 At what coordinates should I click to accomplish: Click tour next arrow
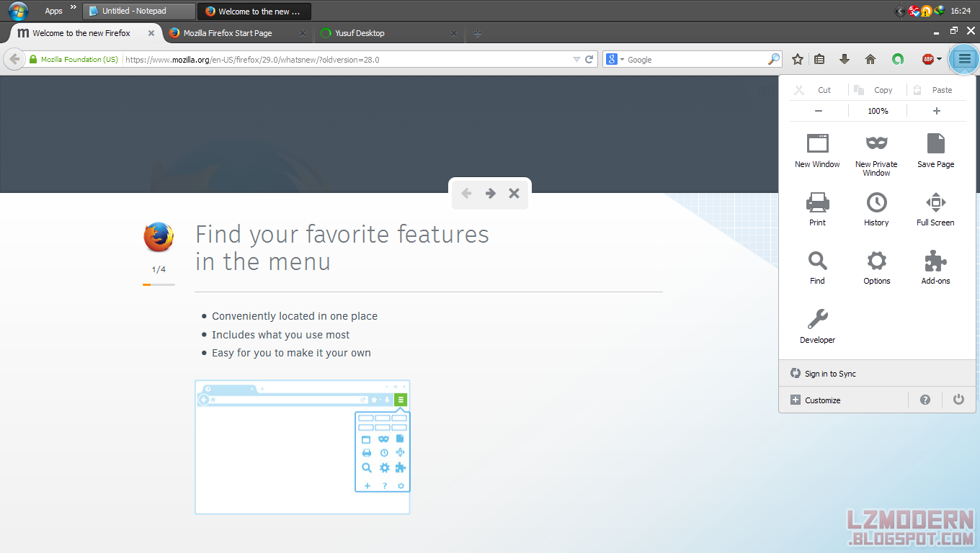coord(490,193)
